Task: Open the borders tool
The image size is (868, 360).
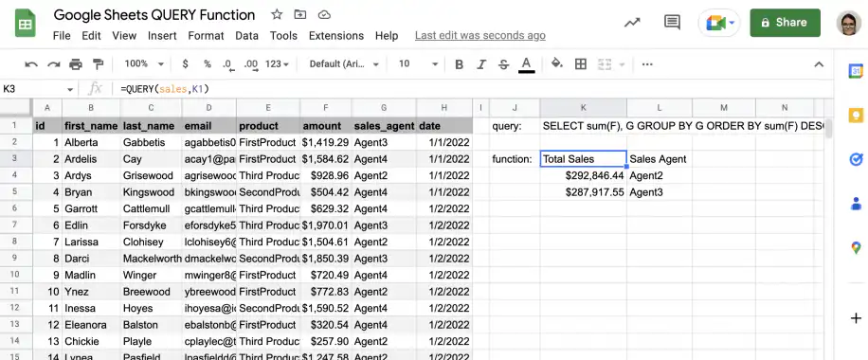Action: pos(581,64)
